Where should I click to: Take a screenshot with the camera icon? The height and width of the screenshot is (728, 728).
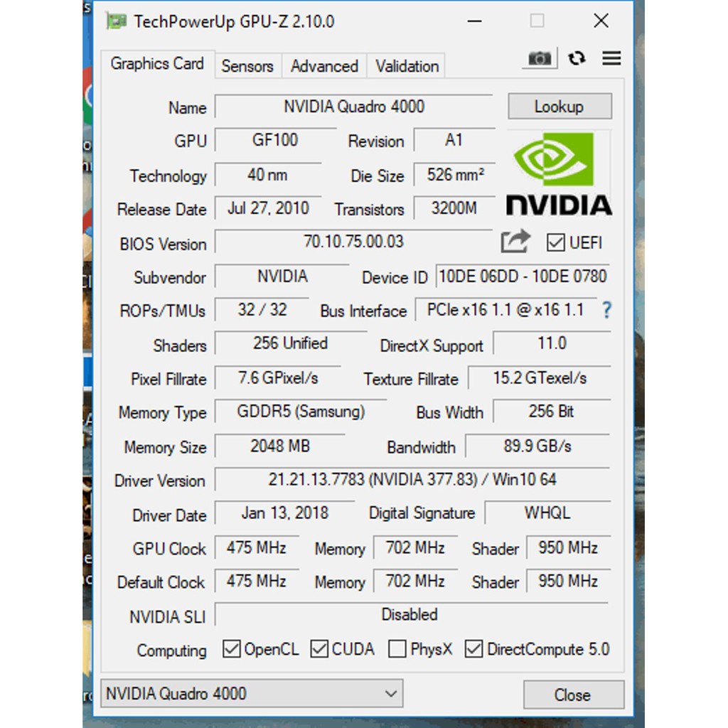(540, 58)
